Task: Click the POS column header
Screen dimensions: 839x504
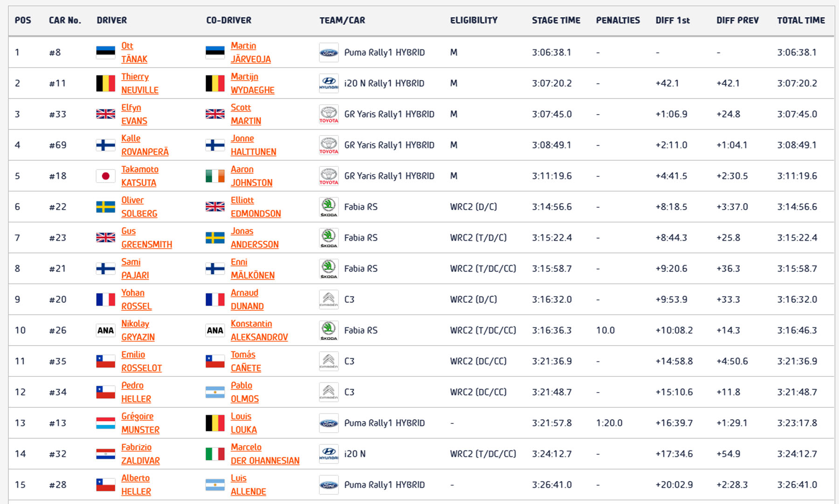Action: tap(23, 20)
